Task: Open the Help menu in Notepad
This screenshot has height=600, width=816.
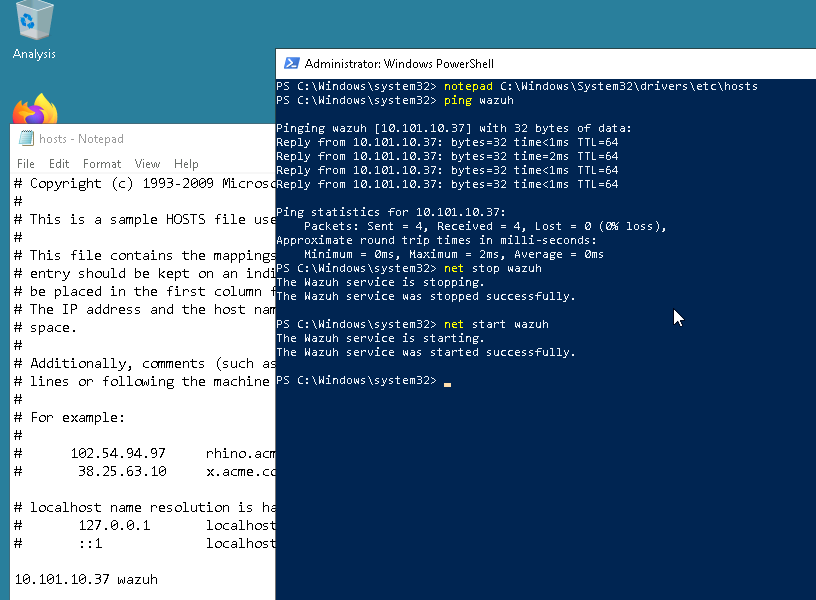Action: pyautogui.click(x=186, y=164)
